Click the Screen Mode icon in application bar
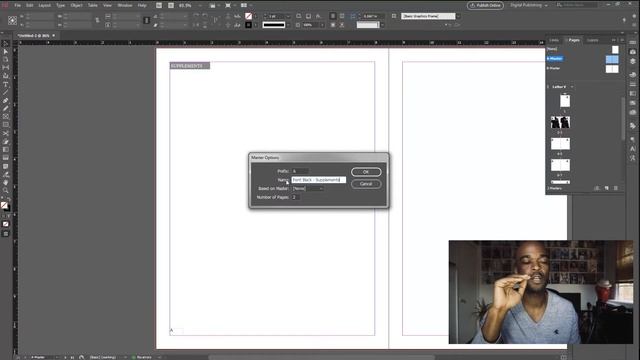 click(228, 5)
